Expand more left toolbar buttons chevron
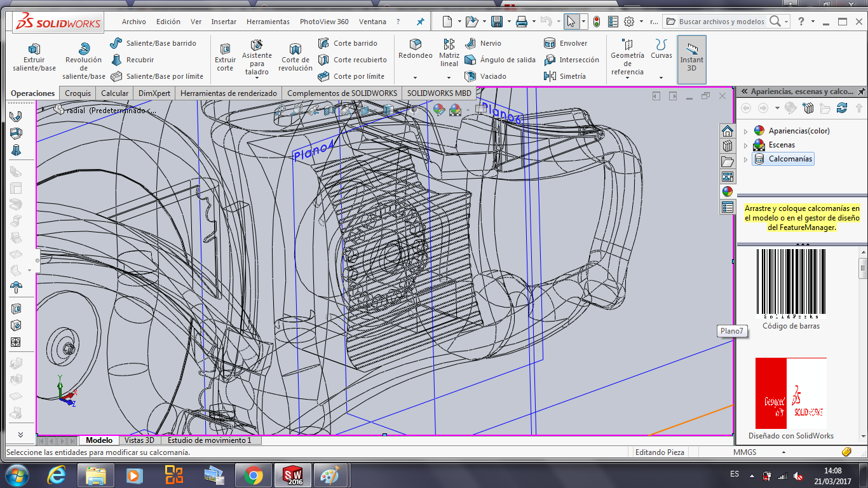This screenshot has height=488, width=868. coord(20,435)
